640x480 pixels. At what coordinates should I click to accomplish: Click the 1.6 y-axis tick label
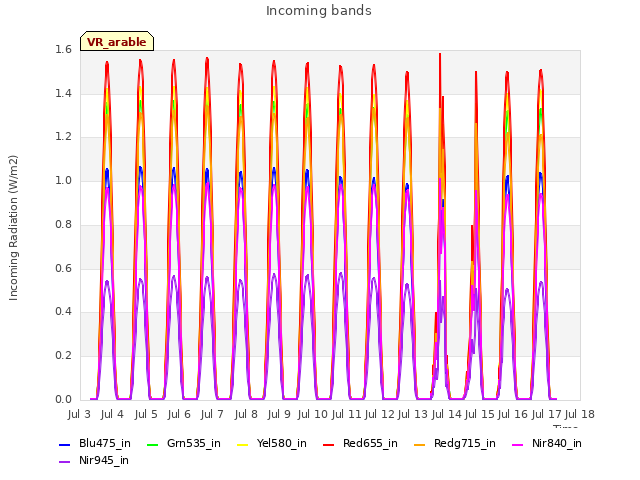click(63, 50)
